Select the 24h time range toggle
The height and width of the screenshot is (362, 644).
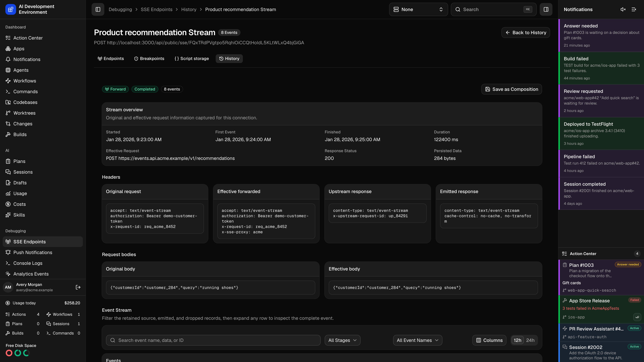click(x=530, y=340)
